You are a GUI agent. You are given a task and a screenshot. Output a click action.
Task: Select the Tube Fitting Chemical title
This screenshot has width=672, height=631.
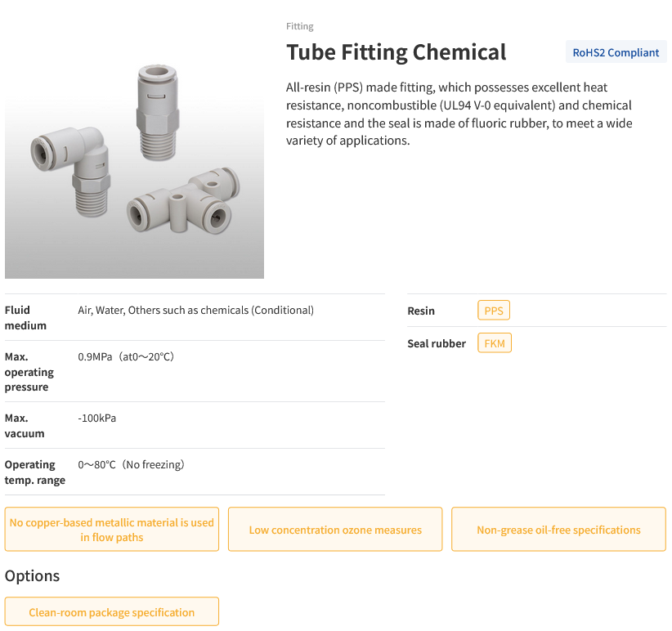[x=396, y=51]
